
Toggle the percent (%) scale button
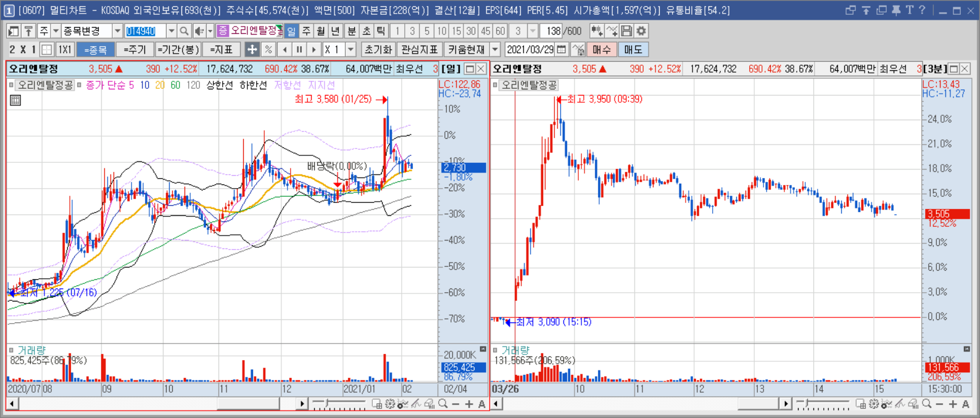(x=268, y=49)
